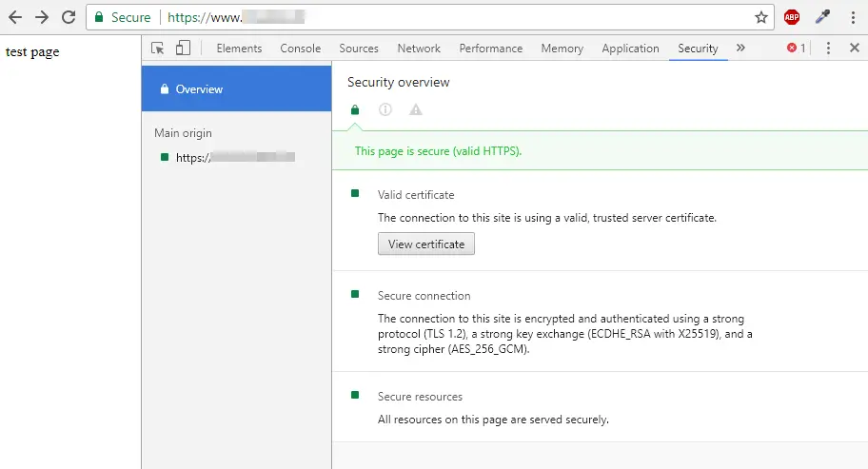Switch to the Elements tab
Screen dimensions: 868x469
pyautogui.click(x=239, y=49)
